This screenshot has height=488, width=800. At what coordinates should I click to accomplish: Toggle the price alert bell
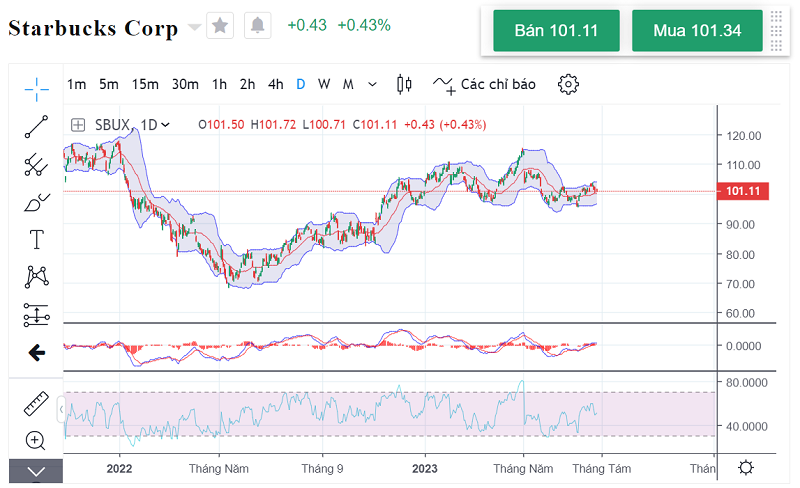click(257, 25)
